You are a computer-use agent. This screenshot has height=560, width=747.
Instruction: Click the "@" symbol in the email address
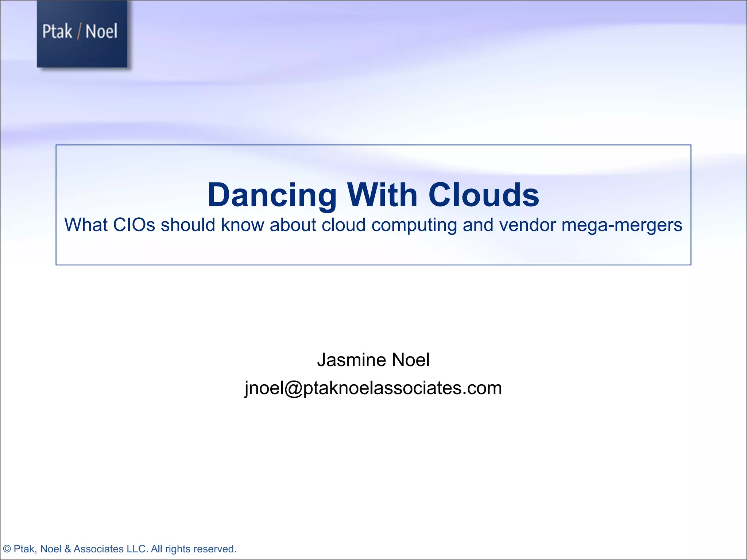[x=293, y=388]
